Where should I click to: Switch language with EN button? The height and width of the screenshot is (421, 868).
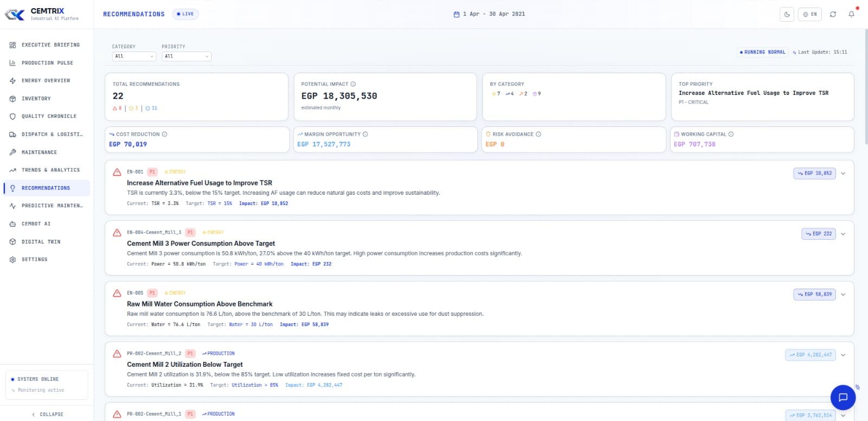click(809, 14)
